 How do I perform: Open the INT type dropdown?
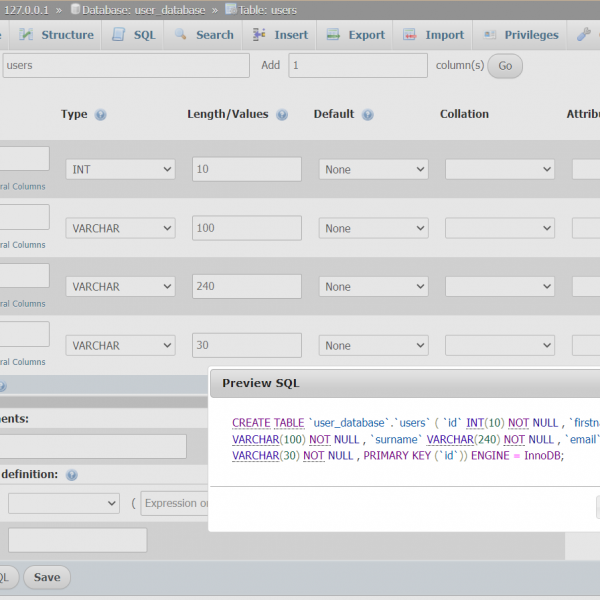[120, 170]
